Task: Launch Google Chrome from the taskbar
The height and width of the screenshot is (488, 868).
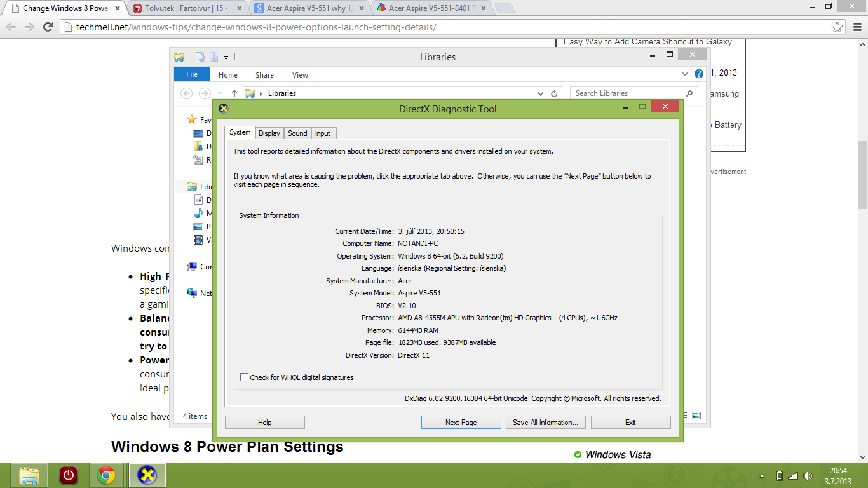Action: point(106,475)
